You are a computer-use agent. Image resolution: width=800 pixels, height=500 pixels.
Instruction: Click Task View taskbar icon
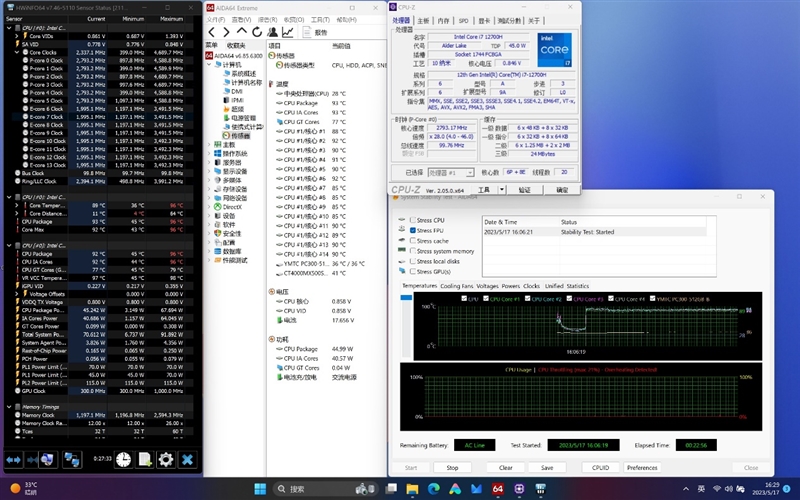(x=391, y=489)
